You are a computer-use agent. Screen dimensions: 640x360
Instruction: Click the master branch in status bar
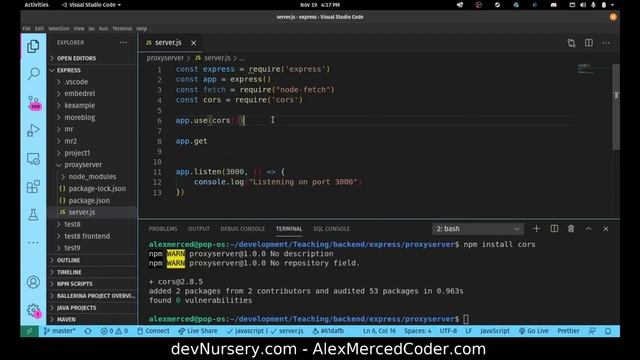[x=60, y=331]
